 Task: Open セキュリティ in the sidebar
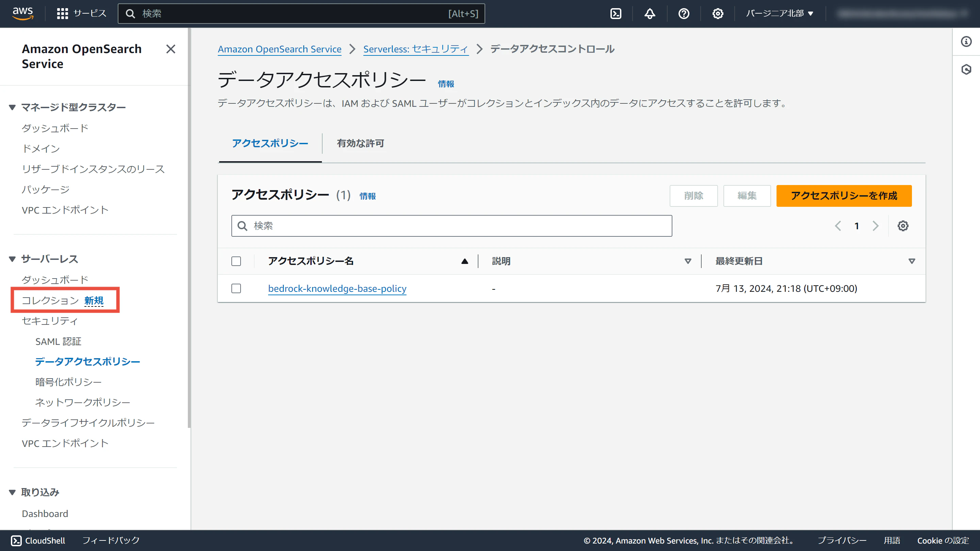(x=50, y=321)
